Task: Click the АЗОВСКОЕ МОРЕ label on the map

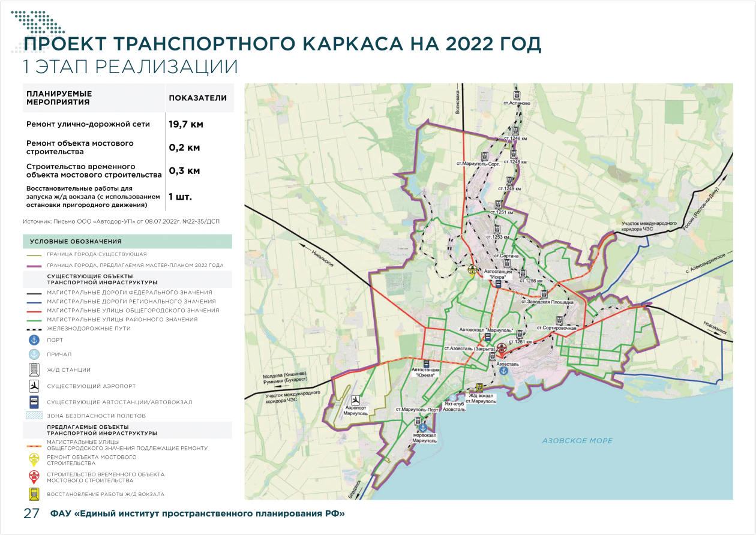Action: (x=577, y=441)
